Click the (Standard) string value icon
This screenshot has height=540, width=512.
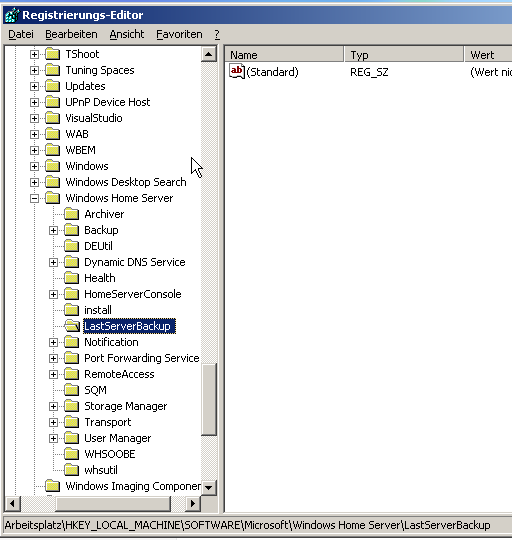(237, 72)
